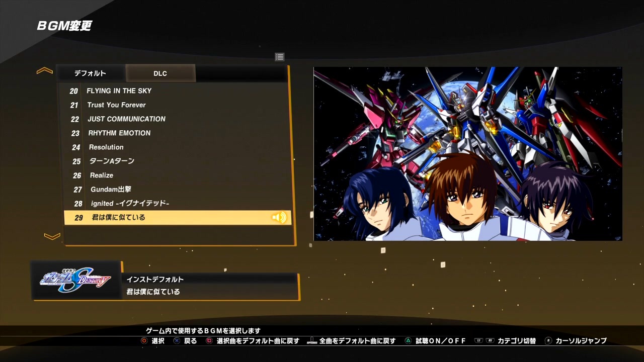Click the 戻る prompt label
644x362 pixels.
[190, 341]
